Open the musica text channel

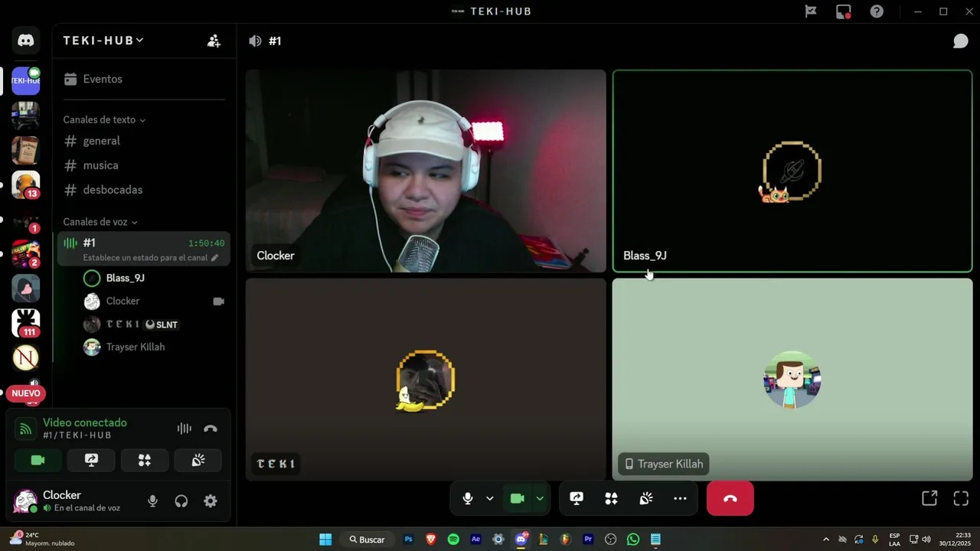[143, 165]
